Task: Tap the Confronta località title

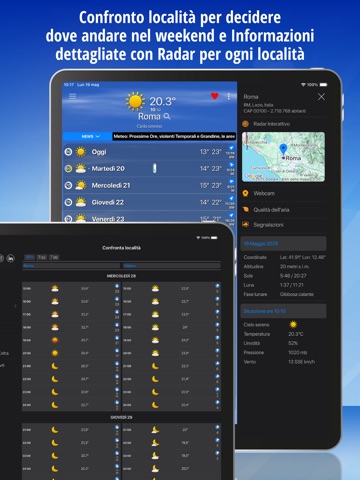Action: point(121,248)
